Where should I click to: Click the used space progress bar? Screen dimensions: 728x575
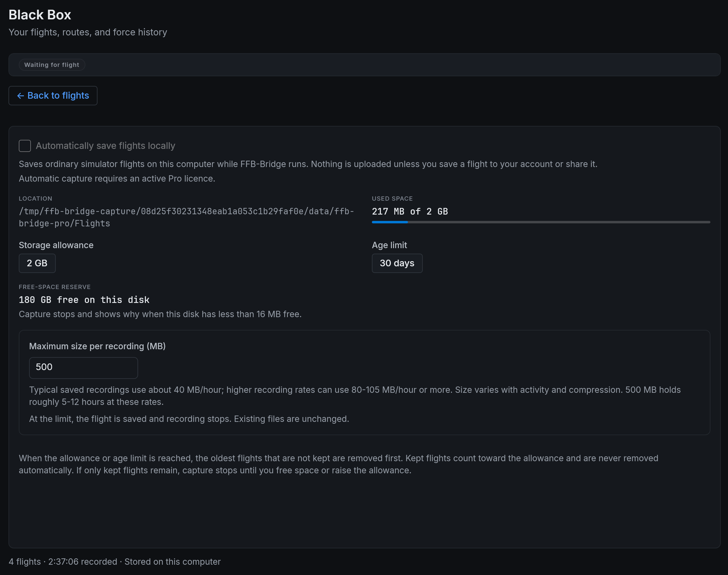[x=541, y=222]
